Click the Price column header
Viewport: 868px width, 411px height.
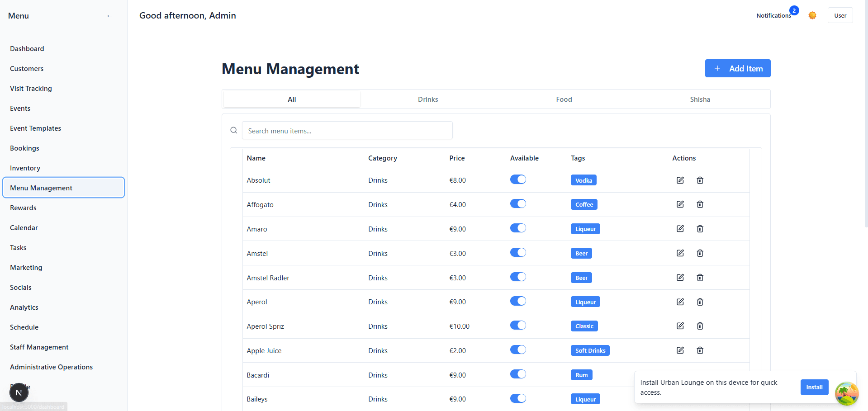pos(457,158)
